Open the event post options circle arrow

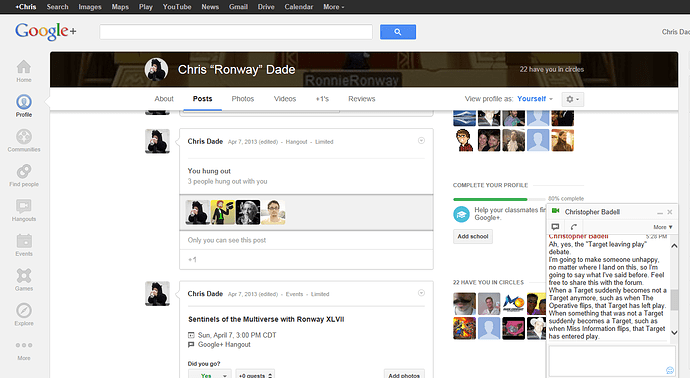pyautogui.click(x=421, y=293)
